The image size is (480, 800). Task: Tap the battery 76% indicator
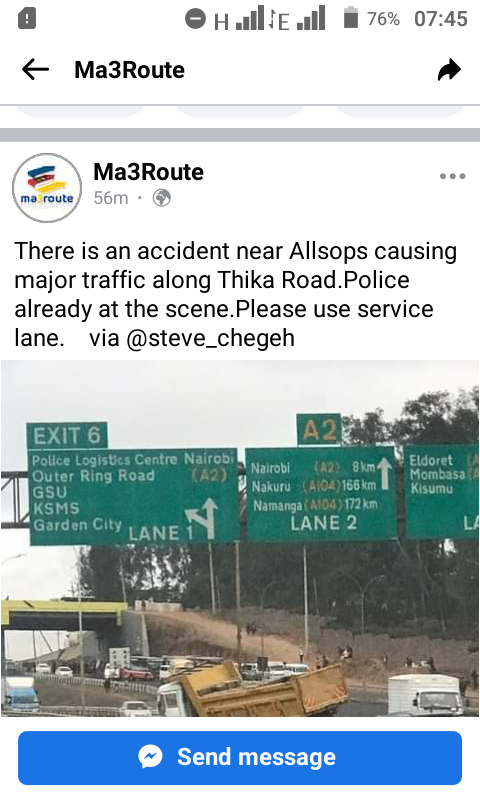click(x=371, y=19)
